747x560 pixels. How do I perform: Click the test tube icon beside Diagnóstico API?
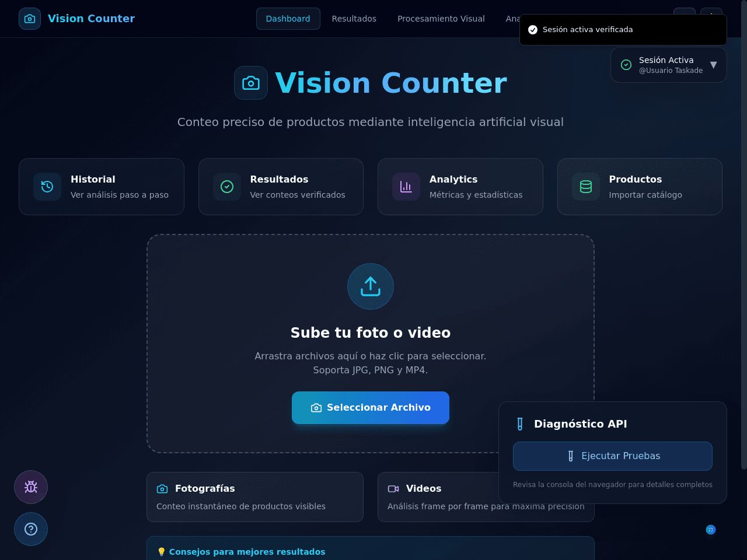tap(520, 424)
